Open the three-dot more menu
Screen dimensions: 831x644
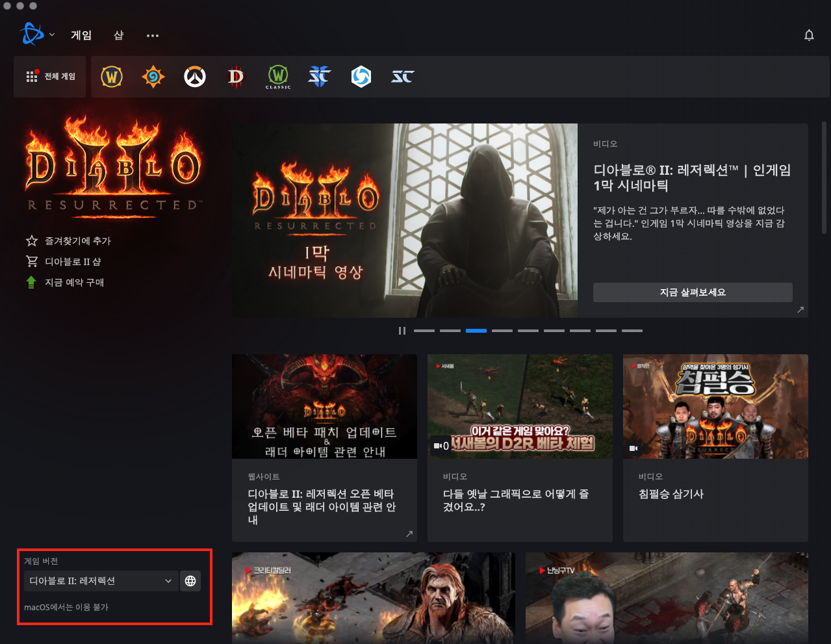point(153,36)
